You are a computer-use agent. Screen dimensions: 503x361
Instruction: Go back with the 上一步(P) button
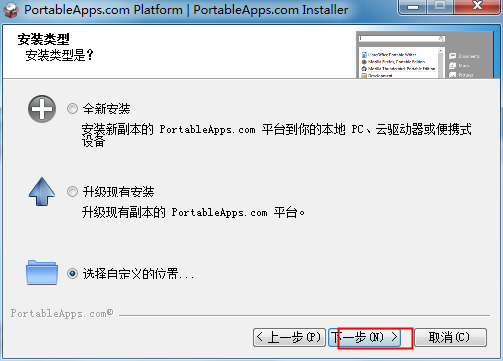click(289, 337)
